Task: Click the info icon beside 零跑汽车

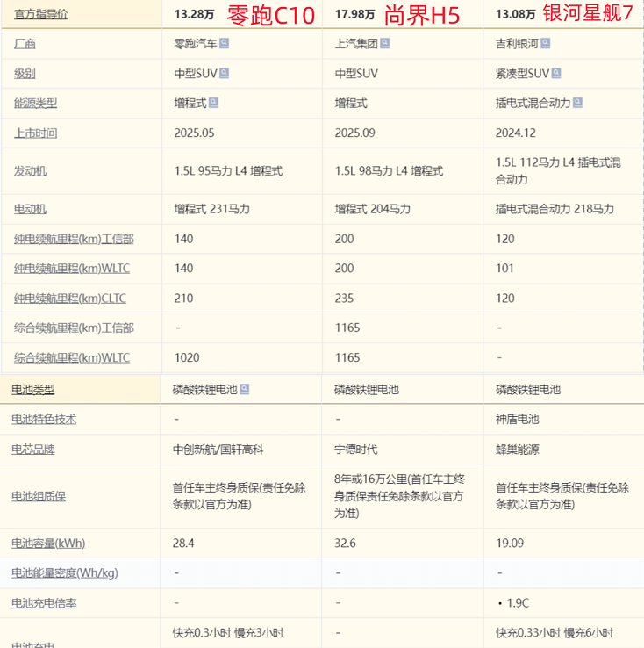Action: click(225, 43)
